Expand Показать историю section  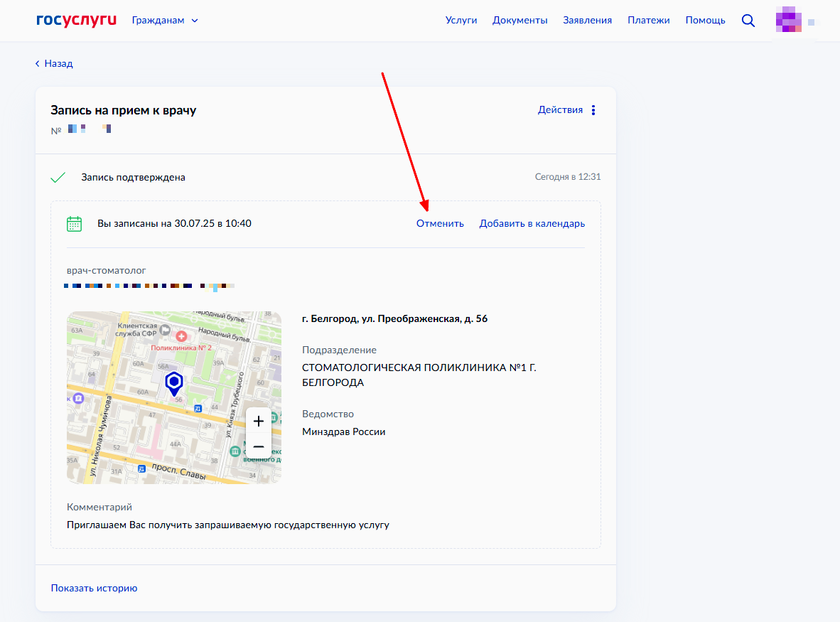94,588
